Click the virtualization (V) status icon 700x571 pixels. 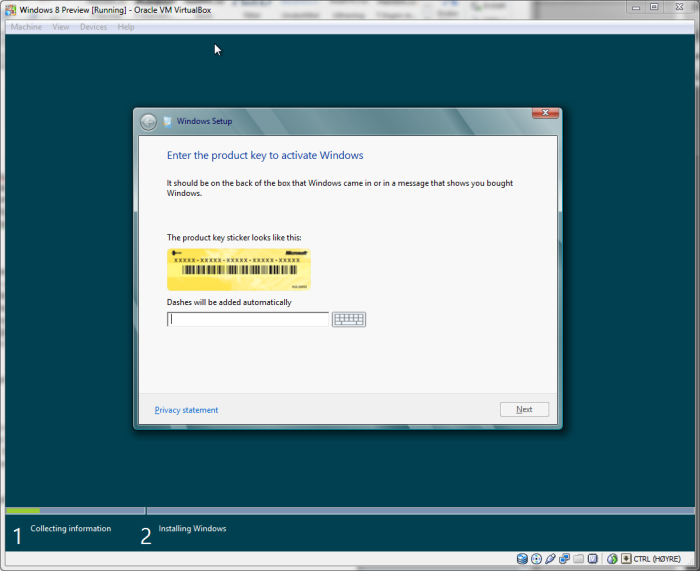[x=593, y=558]
